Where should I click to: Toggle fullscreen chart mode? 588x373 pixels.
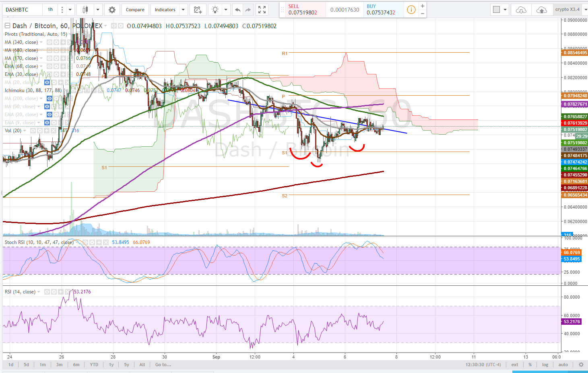click(x=262, y=10)
